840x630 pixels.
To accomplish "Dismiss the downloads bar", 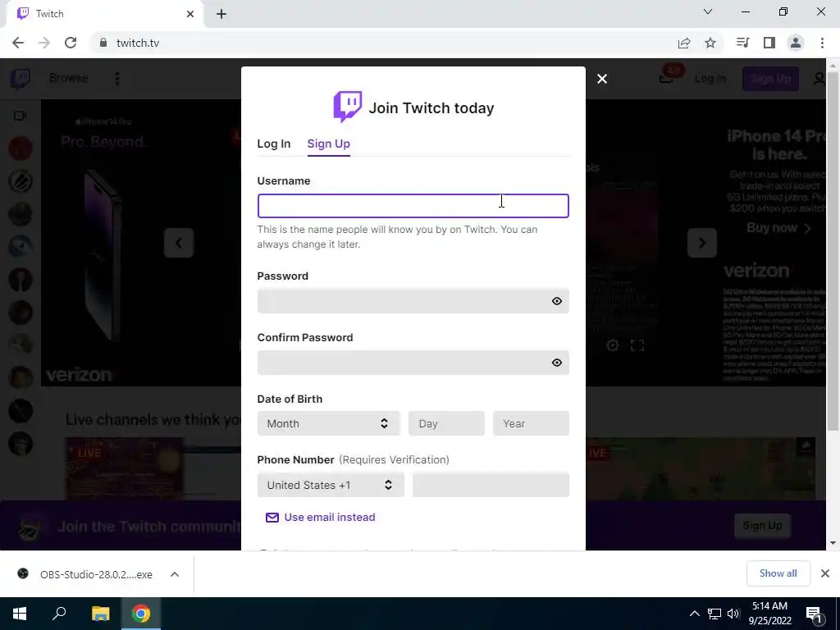I will [825, 573].
